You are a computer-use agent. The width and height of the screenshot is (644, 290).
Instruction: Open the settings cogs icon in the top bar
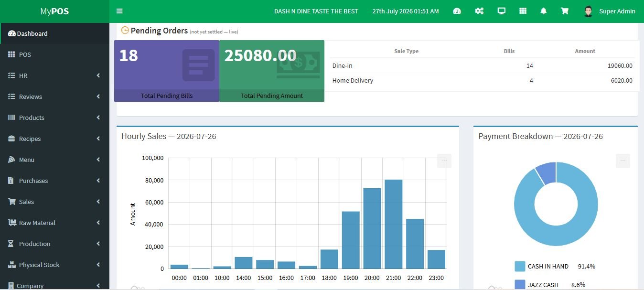tap(479, 11)
